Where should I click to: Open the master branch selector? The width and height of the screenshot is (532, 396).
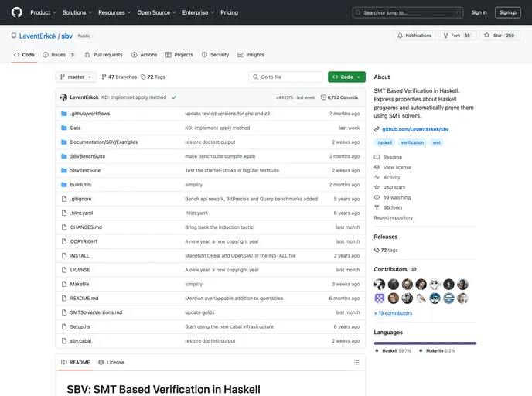76,77
